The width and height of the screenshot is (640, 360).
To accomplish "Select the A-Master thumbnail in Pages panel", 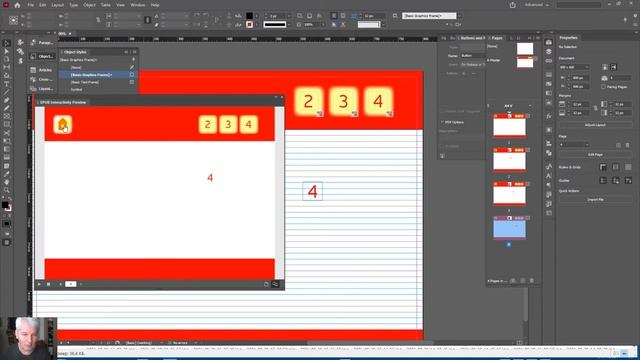I will point(525,62).
